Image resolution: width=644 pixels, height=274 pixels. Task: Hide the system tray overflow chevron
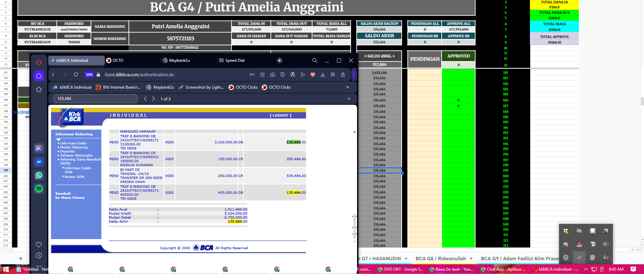586,269
